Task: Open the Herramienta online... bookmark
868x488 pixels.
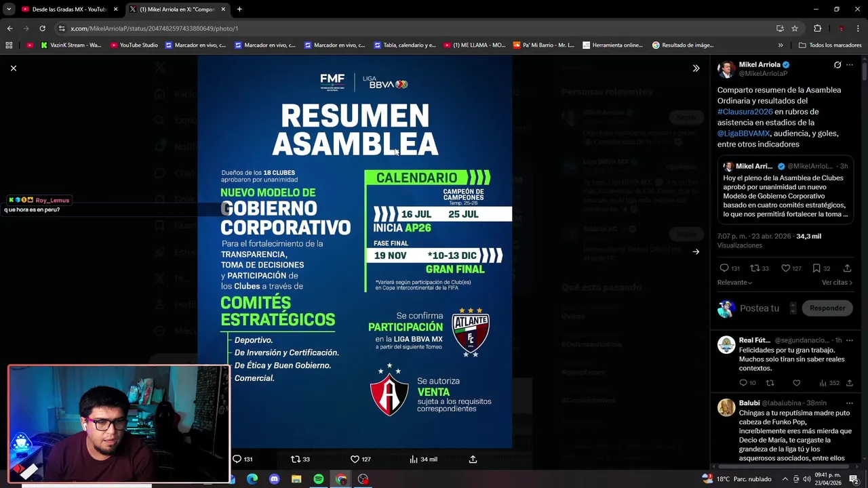Action: tap(612, 45)
